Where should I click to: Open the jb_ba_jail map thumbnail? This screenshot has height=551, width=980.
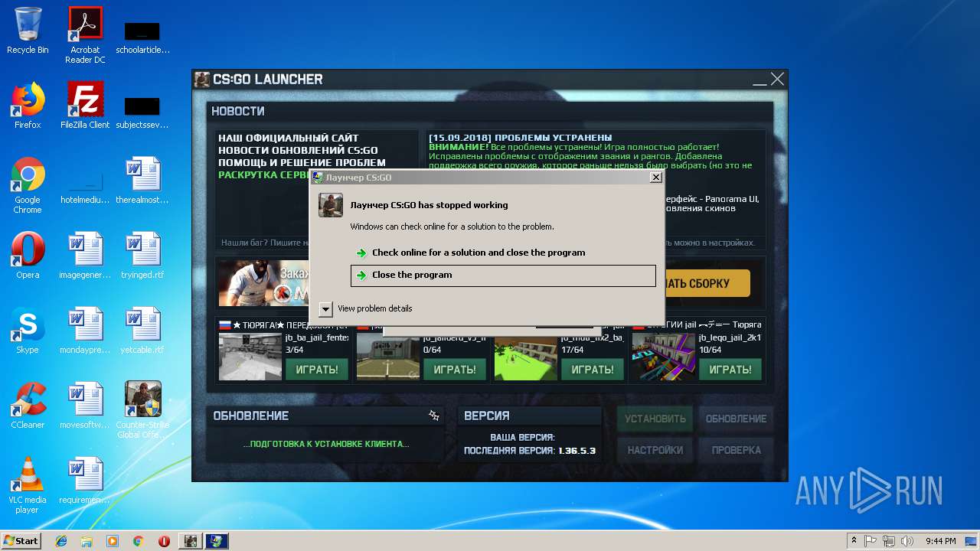[250, 356]
